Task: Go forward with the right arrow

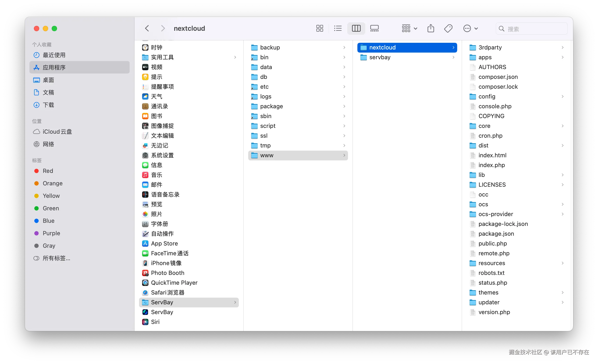Action: [x=163, y=28]
